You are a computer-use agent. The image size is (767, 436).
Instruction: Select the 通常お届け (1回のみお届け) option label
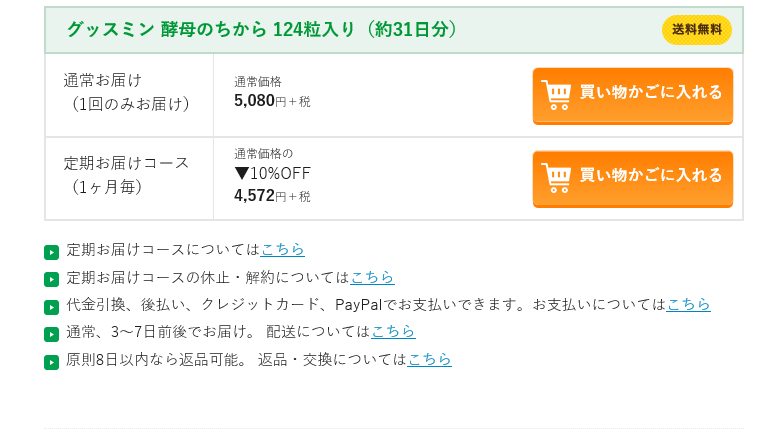127,91
